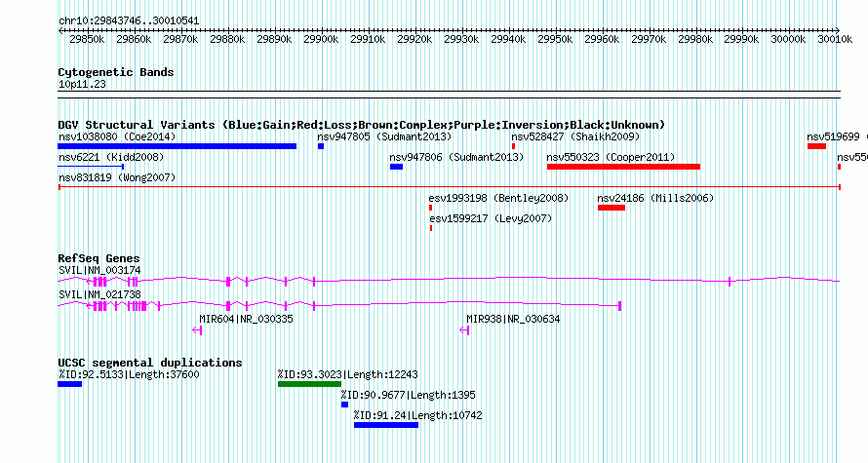Click the 29980k ruler tick label
Image resolution: width=868 pixels, height=463 pixels.
click(x=695, y=39)
